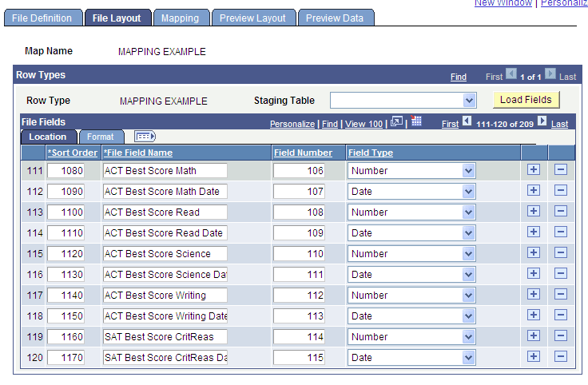Delete the ACT Best Score Read row
This screenshot has height=385, width=588.
coord(561,212)
